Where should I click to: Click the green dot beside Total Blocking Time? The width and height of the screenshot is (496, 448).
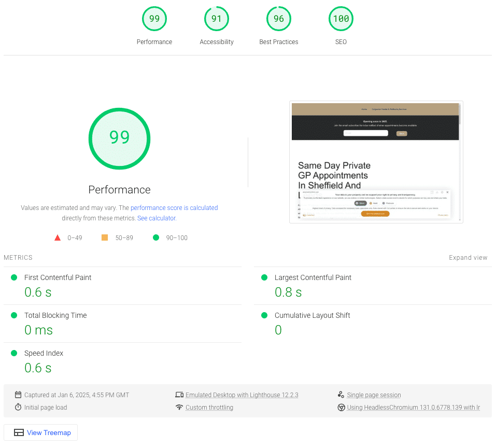14,315
